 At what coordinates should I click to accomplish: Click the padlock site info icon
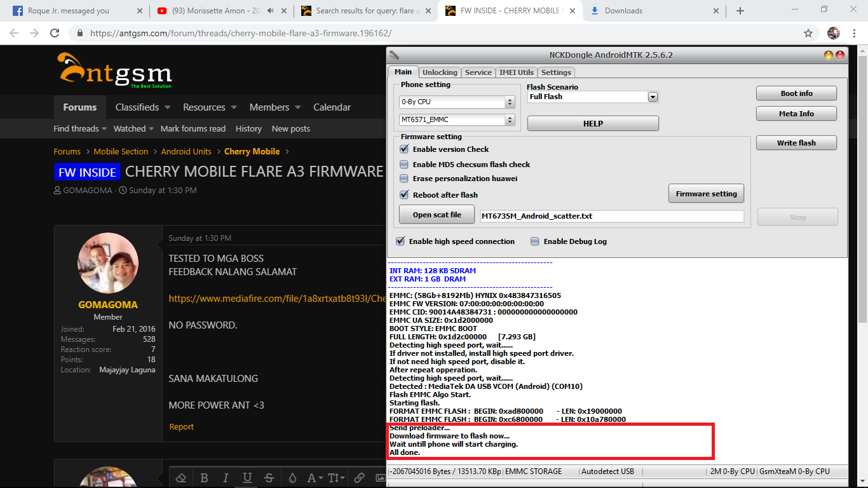pyautogui.click(x=80, y=33)
